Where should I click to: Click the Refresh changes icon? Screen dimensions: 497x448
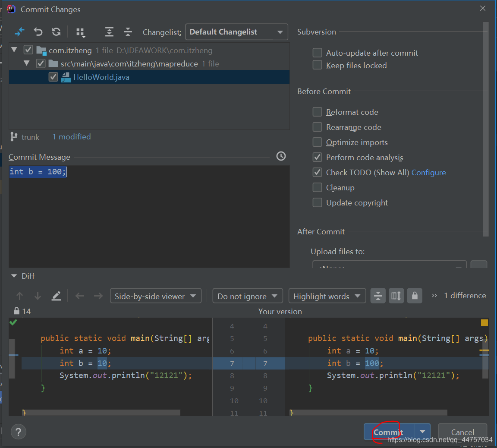click(x=56, y=32)
